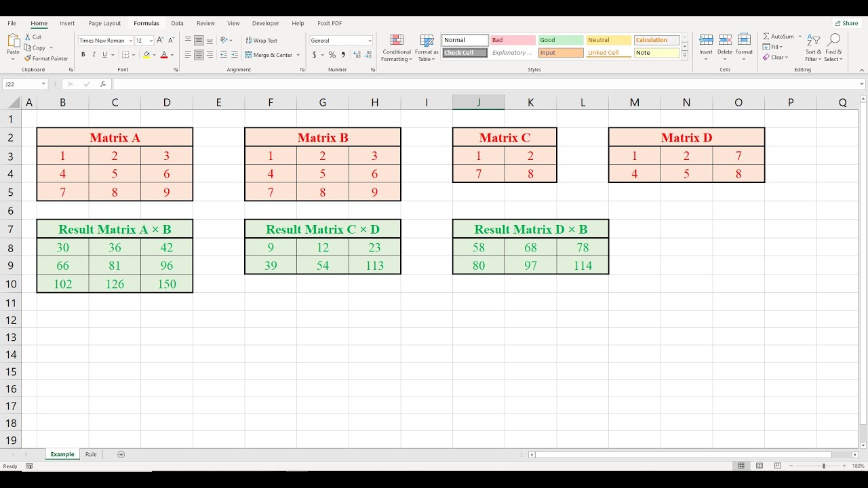Open Format as Table menu
The height and width of the screenshot is (488, 868).
point(427,47)
